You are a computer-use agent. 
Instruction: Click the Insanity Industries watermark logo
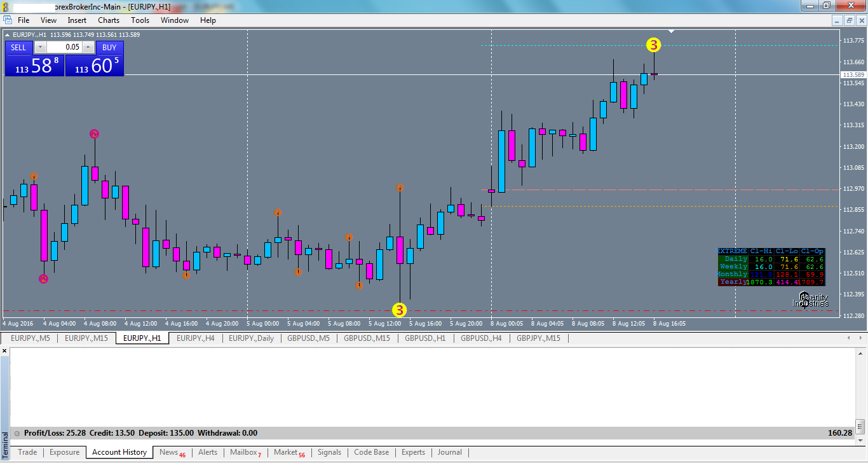tap(811, 300)
